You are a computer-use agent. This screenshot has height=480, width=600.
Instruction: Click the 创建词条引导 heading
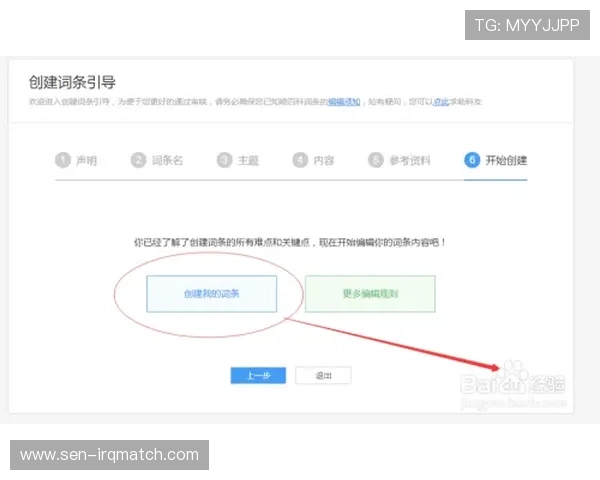(72, 82)
